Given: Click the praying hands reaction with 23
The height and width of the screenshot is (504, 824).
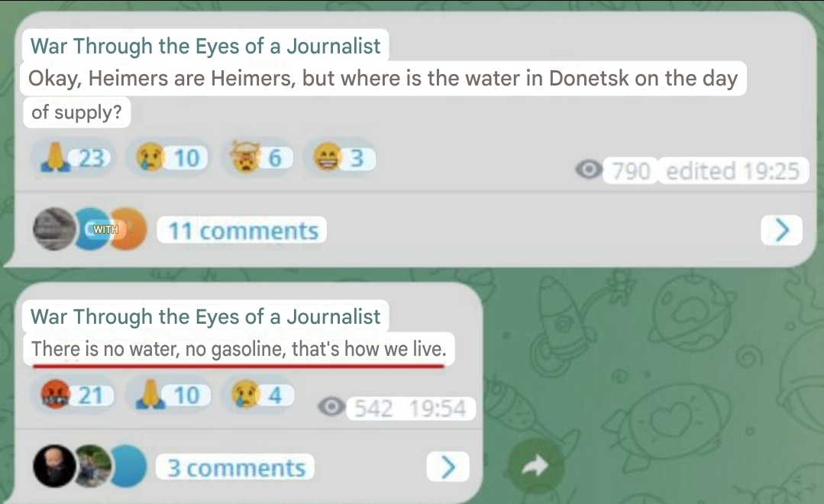Looking at the screenshot, I should [74, 157].
